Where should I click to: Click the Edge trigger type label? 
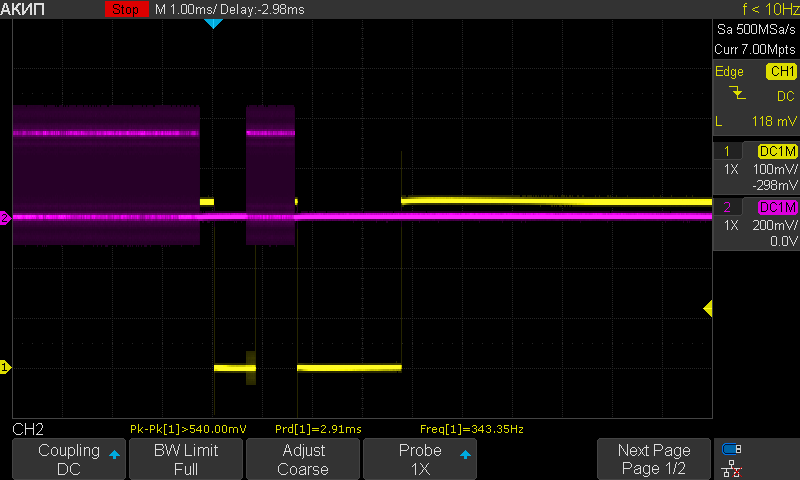(x=729, y=72)
